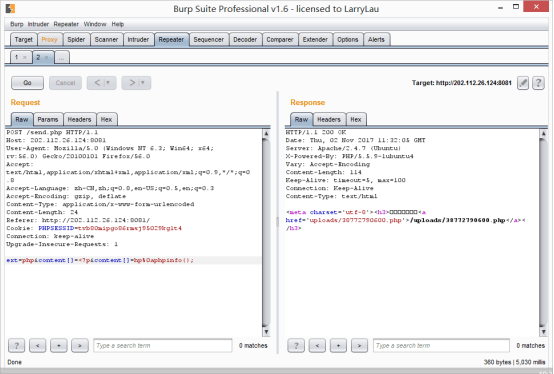Screen dimensions: 554x374
Task: Click the 'HTTP/1.1 200 OK' status line
Action: click(x=316, y=132)
